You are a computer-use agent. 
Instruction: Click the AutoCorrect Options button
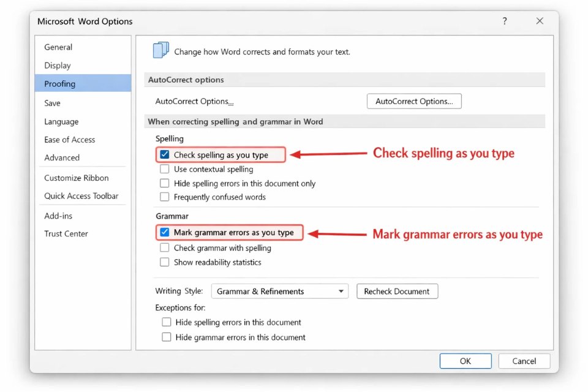click(x=414, y=101)
